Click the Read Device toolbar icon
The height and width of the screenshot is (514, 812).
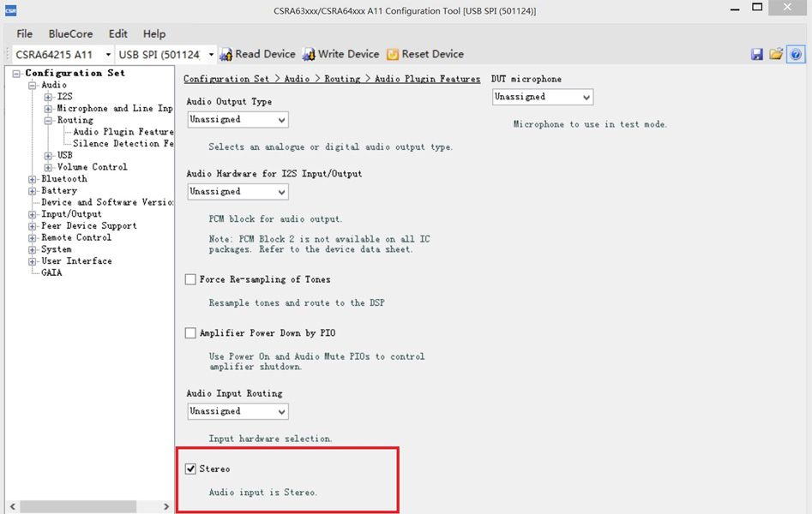coord(226,54)
